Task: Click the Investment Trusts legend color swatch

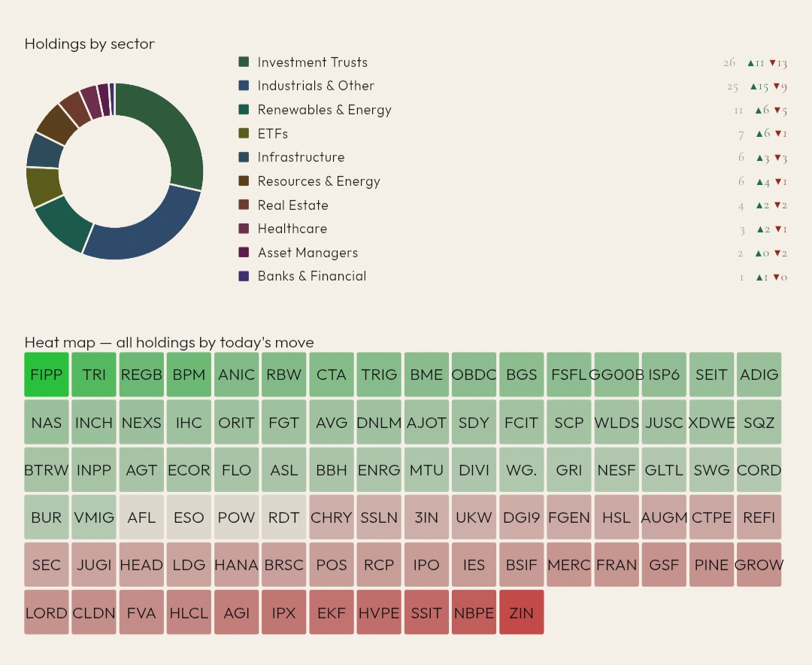Action: 244,62
